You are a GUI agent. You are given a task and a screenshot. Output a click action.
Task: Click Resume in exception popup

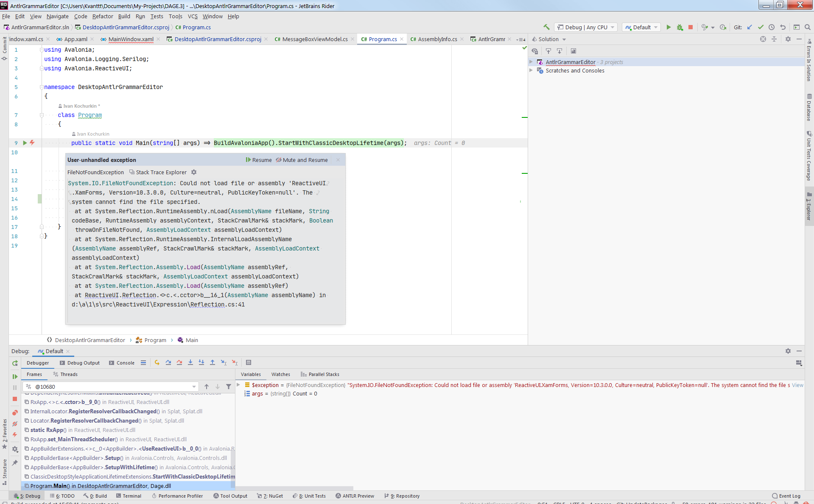[x=259, y=160]
